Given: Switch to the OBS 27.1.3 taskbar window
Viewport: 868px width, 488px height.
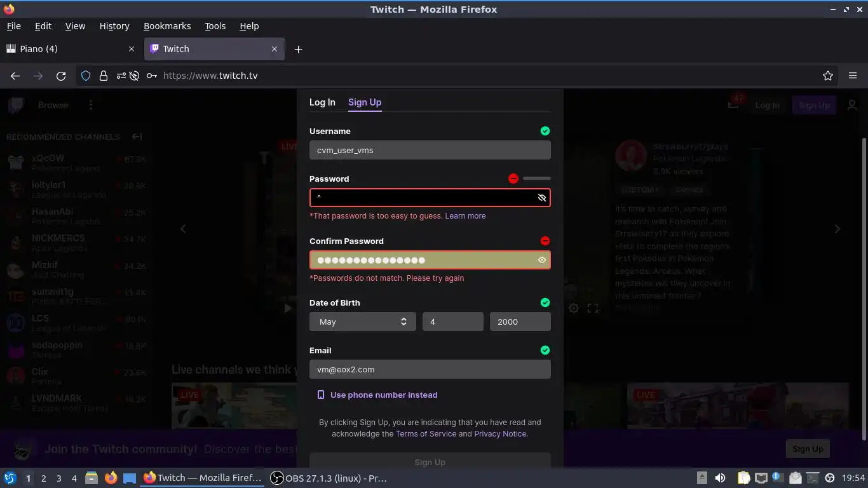Looking at the screenshot, I should pyautogui.click(x=329, y=478).
